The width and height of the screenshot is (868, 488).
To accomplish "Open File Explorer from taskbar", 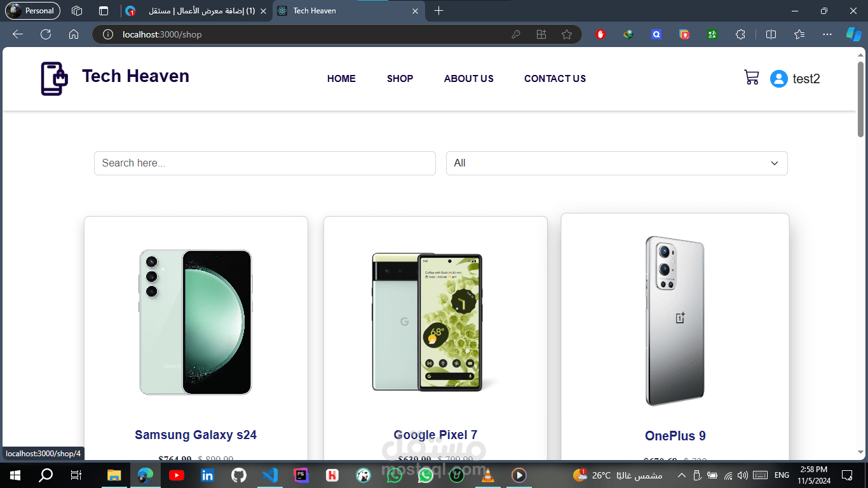I will coord(114,475).
